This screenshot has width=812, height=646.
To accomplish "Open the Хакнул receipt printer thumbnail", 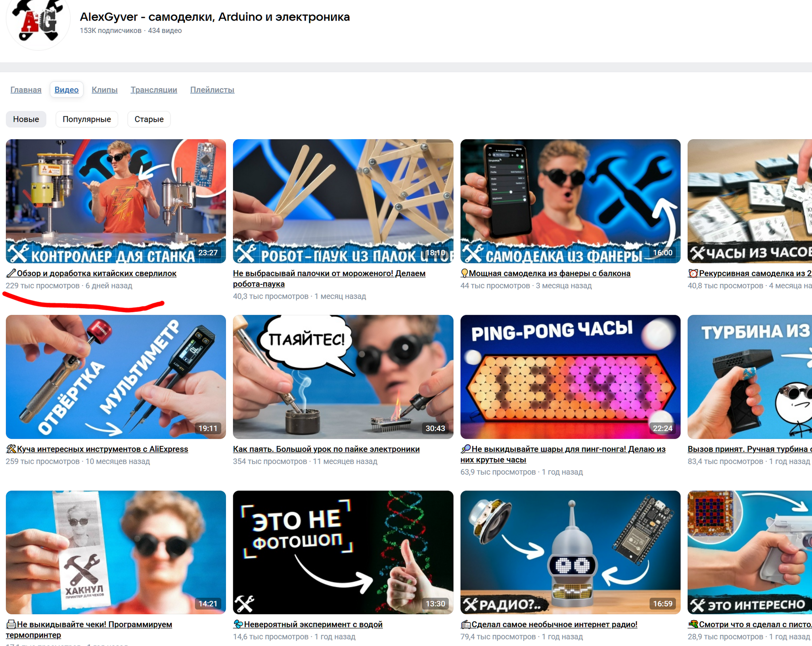I will coord(116,552).
